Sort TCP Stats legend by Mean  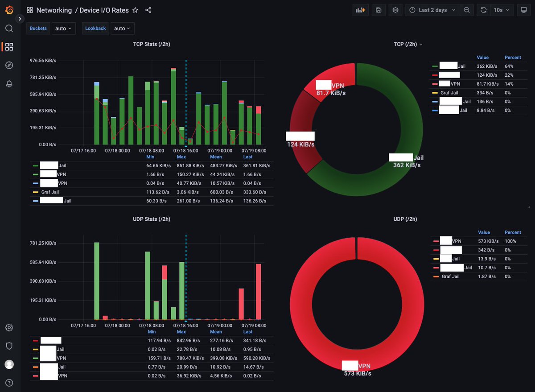[x=216, y=157]
